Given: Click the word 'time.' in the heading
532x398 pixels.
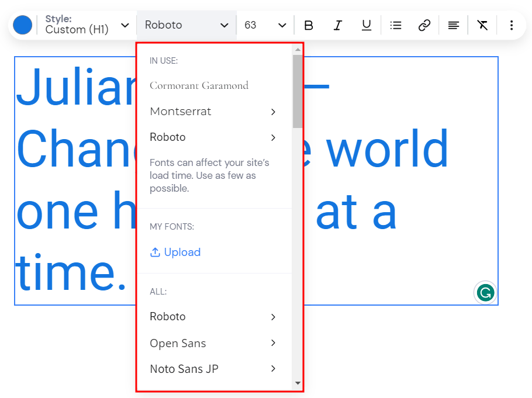Looking at the screenshot, I should (x=71, y=272).
